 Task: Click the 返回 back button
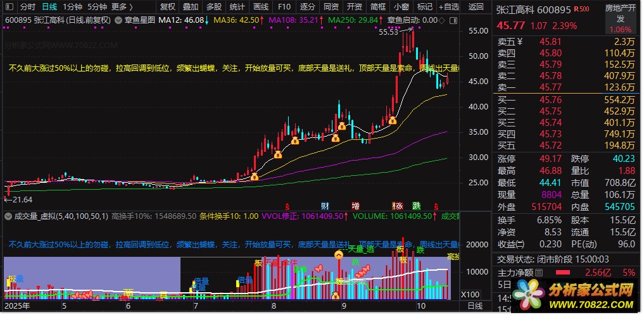pyautogui.click(x=476, y=7)
